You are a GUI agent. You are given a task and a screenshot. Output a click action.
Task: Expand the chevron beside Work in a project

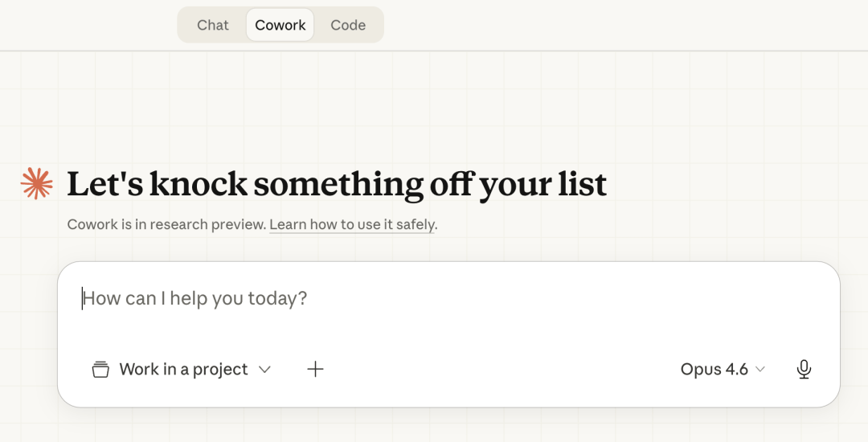point(264,370)
